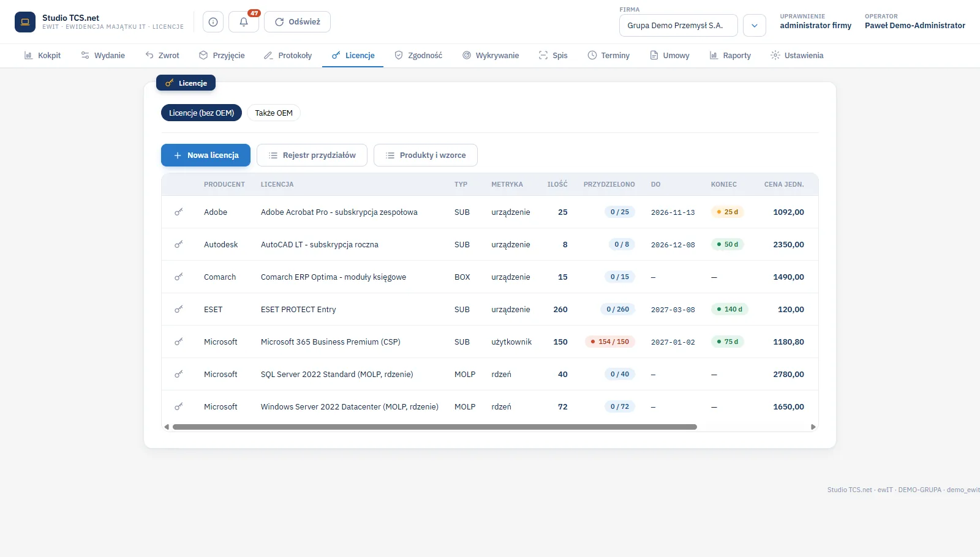The height and width of the screenshot is (557, 980).
Task: Click key icon in SQL Server row
Action: coord(179,374)
